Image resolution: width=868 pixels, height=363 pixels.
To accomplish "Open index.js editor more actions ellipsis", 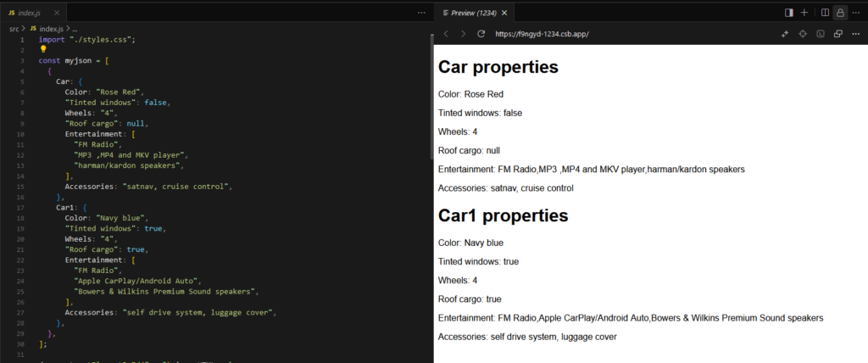I will [421, 12].
